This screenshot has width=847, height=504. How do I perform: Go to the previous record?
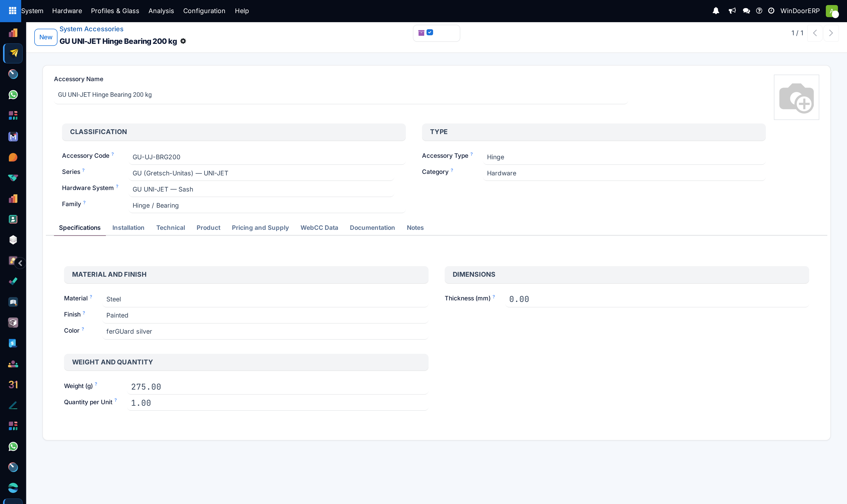click(x=815, y=33)
